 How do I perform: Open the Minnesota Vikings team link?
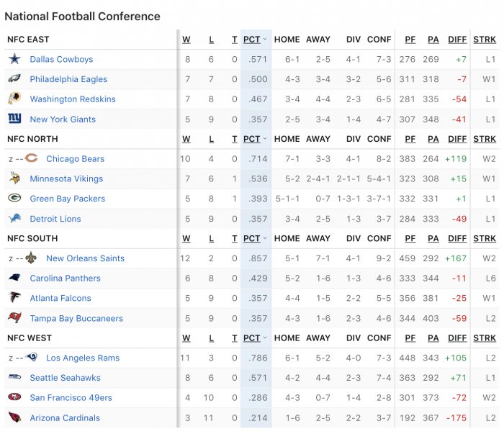[66, 179]
